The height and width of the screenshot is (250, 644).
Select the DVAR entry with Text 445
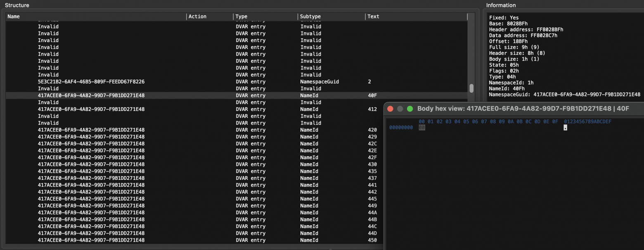[195, 198]
